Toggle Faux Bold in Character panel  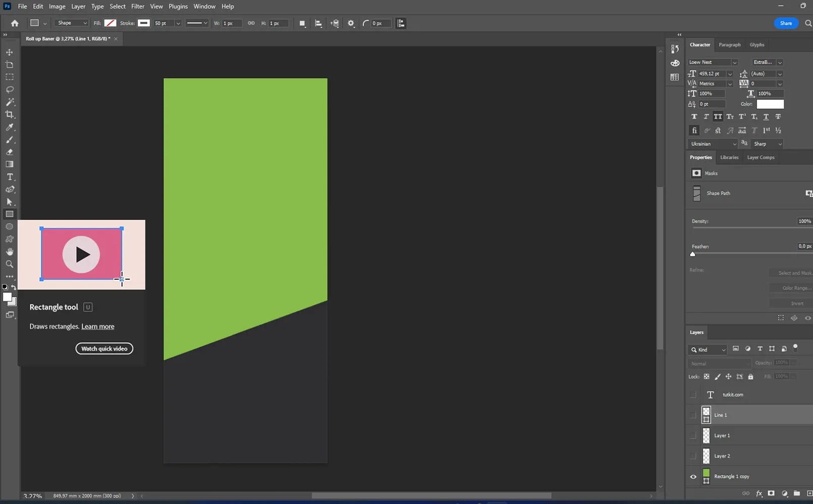[694, 116]
